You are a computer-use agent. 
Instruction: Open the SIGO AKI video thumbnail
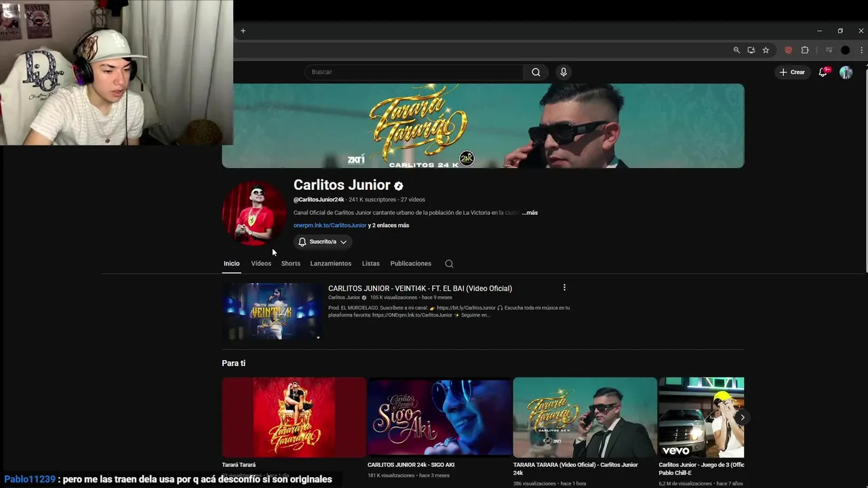click(x=439, y=418)
